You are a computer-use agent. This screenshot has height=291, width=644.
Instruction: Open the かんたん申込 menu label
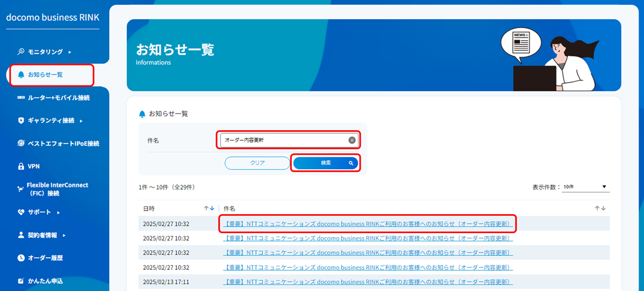click(x=45, y=281)
